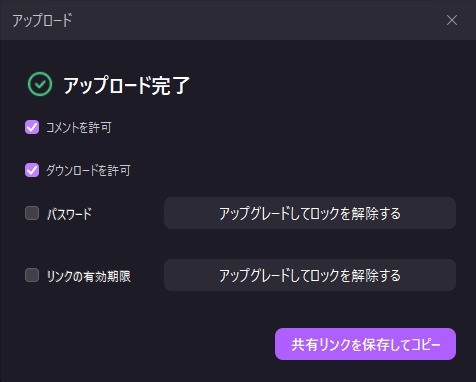This screenshot has height=382, width=476.
Task: Click 共有リンクを保存してコピー button
Action: point(365,344)
